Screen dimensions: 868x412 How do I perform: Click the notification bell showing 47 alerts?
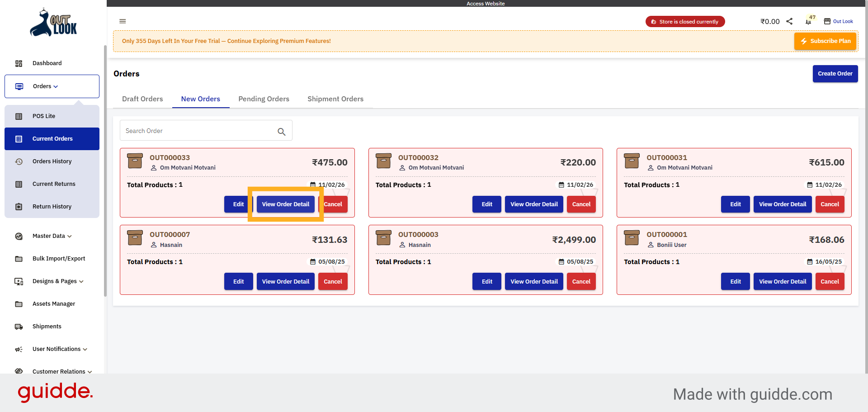click(809, 21)
